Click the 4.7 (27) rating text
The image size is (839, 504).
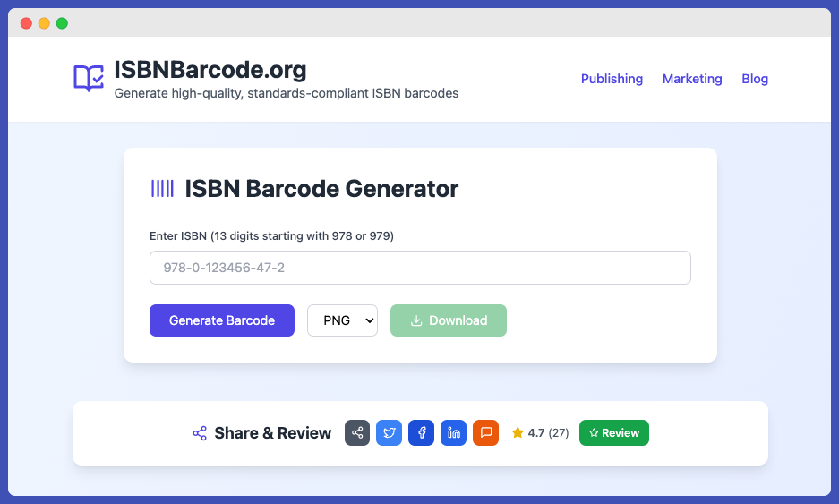pos(548,433)
